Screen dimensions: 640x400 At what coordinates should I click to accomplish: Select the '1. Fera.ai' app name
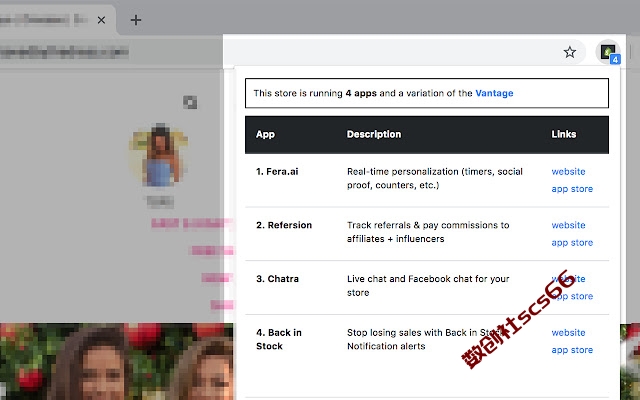point(277,171)
